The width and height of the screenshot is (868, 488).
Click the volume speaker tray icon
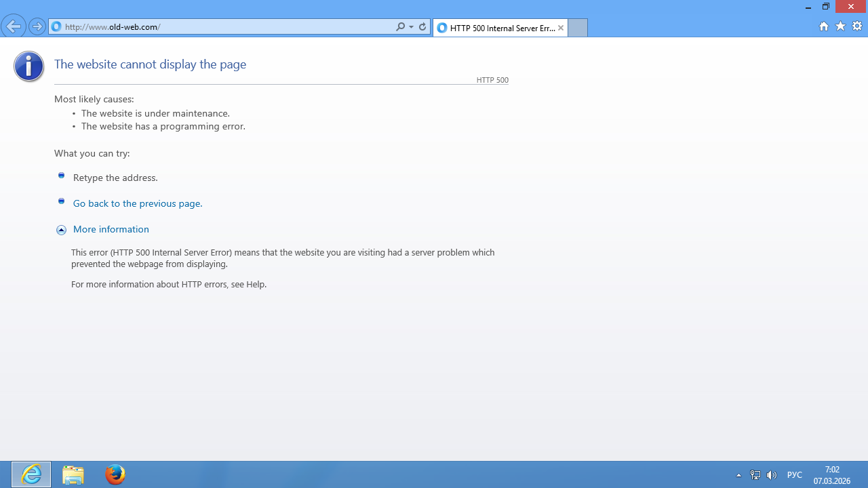point(771,475)
